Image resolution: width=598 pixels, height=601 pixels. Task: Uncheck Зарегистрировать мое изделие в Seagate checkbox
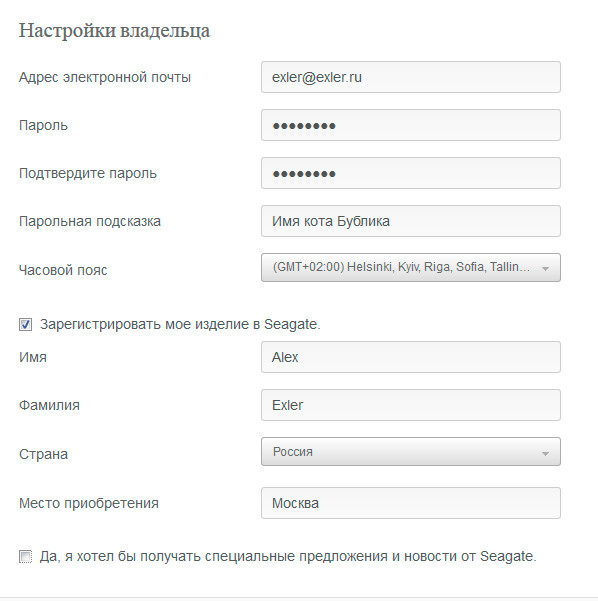(x=26, y=325)
